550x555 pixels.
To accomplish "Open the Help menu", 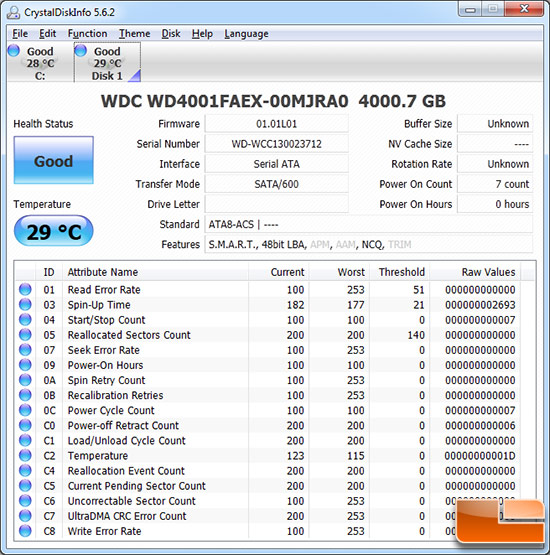I will tap(202, 34).
